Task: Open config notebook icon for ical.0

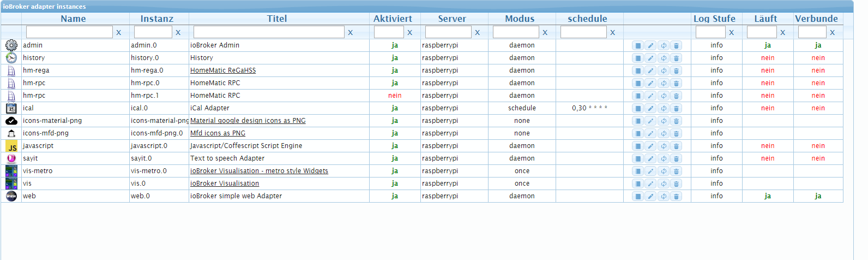Action: coord(638,108)
